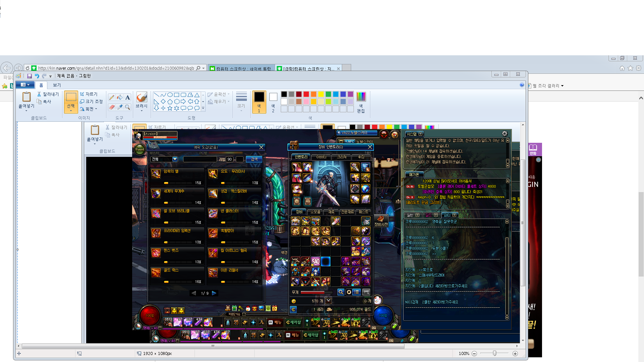Image resolution: width=644 pixels, height=362 pixels.
Task: Click the 크기 조정 (Resize) button
Action: point(91,102)
